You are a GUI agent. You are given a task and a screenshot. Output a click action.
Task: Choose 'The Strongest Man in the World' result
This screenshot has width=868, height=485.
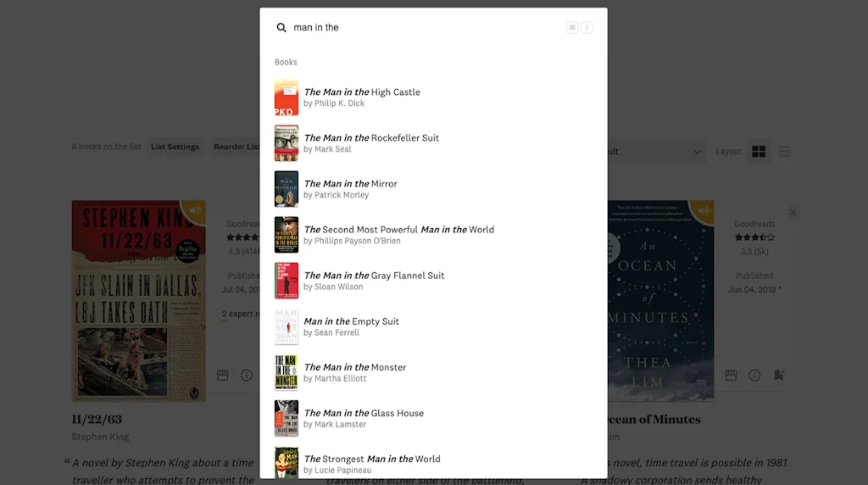433,463
